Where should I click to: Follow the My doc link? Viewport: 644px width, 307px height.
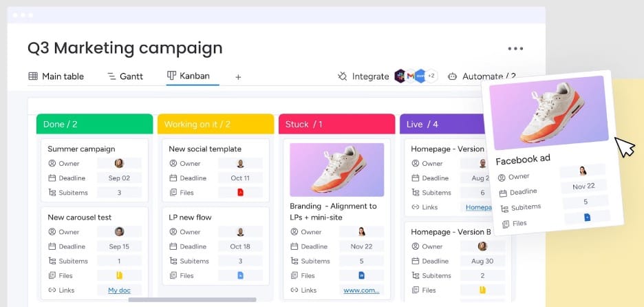[x=119, y=290]
